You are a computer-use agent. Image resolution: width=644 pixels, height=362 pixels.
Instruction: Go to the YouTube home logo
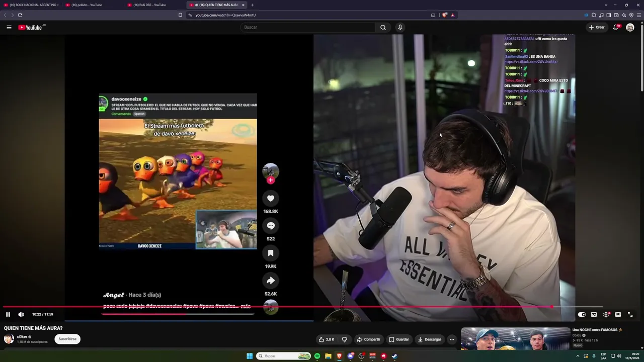(30, 27)
